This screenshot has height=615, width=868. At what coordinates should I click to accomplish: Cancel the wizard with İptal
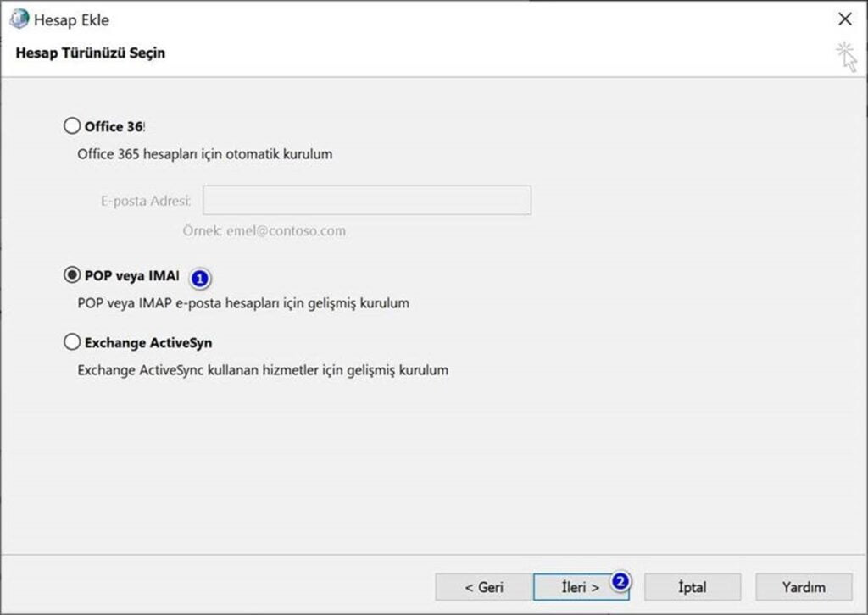(x=692, y=587)
